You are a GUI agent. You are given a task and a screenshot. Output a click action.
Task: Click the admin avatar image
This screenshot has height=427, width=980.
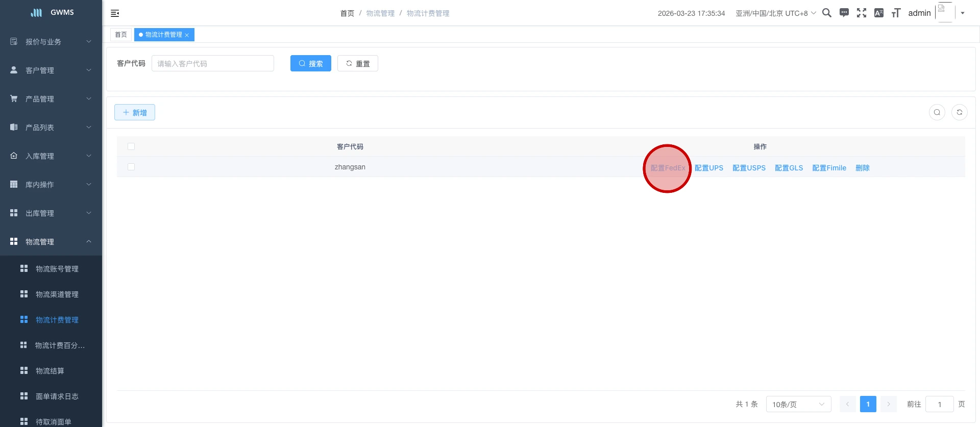pos(945,12)
